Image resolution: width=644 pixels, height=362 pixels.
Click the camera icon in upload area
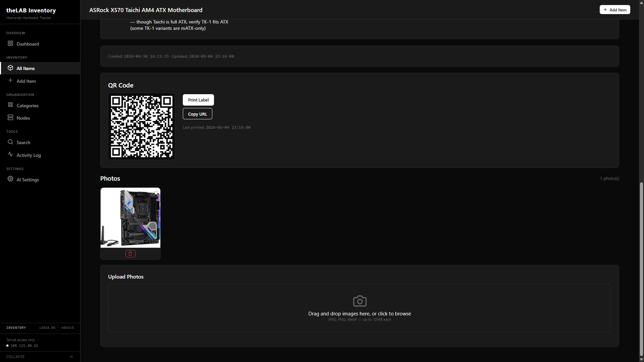(x=360, y=301)
